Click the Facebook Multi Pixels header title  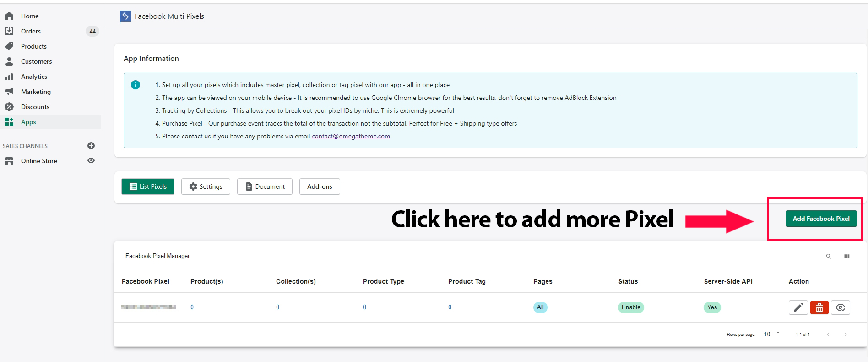coord(169,16)
